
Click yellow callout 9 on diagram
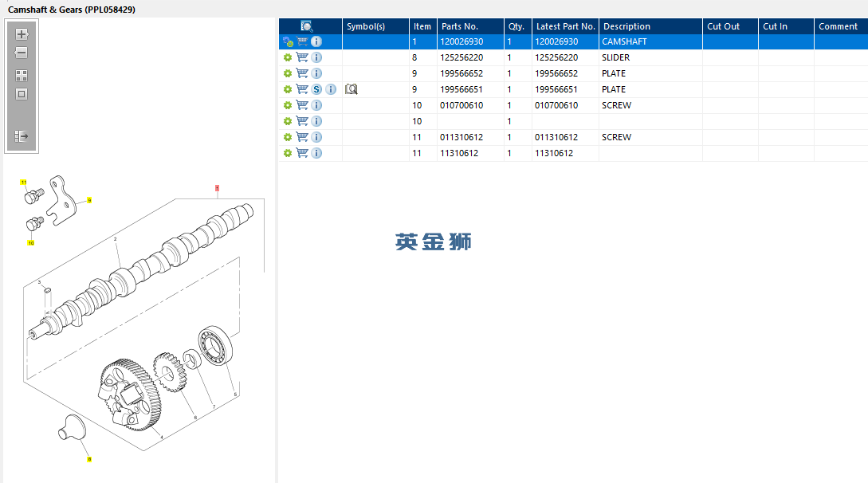coord(89,200)
